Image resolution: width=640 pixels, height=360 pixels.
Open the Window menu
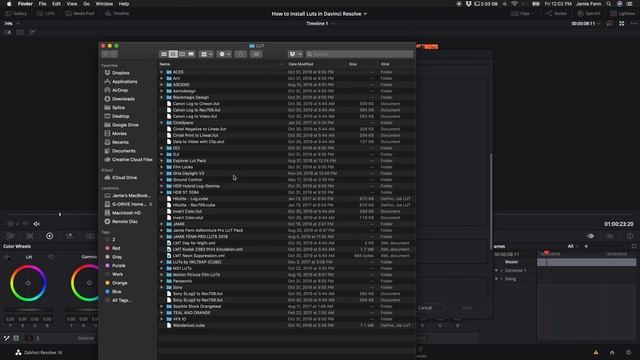pos(104,4)
